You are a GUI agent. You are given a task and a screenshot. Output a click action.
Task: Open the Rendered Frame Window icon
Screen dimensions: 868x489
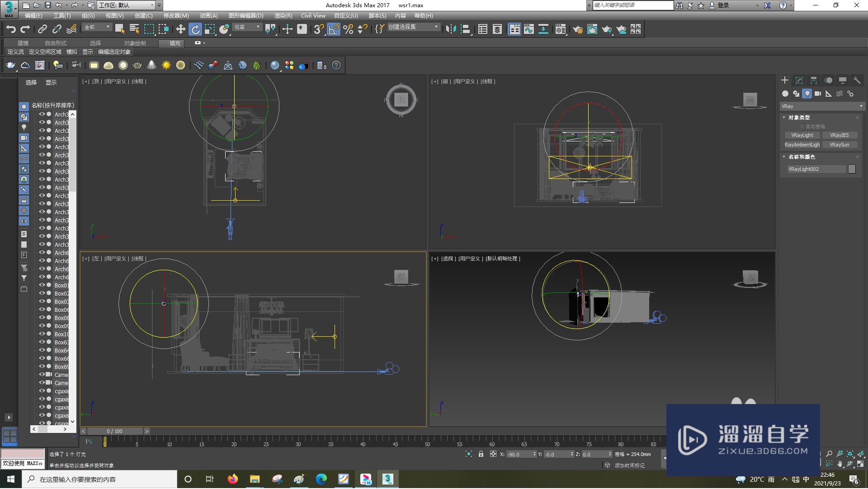592,29
